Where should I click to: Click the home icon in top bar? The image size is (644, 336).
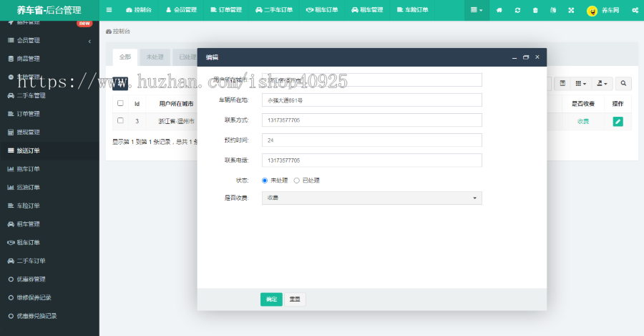click(x=499, y=10)
